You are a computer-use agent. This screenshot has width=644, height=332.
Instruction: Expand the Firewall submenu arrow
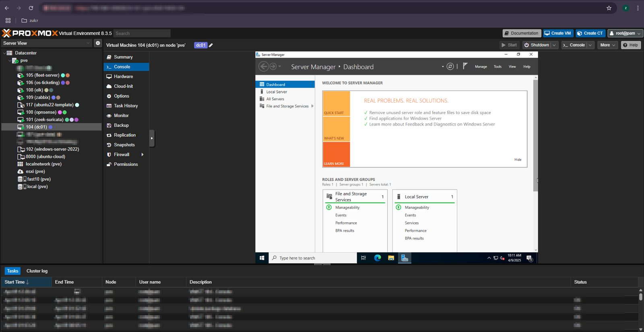coord(142,155)
